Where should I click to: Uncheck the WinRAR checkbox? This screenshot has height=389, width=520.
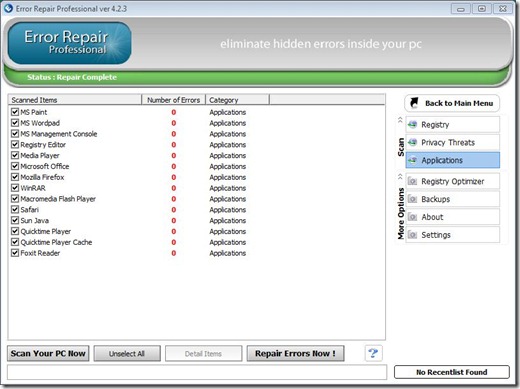pyautogui.click(x=15, y=188)
